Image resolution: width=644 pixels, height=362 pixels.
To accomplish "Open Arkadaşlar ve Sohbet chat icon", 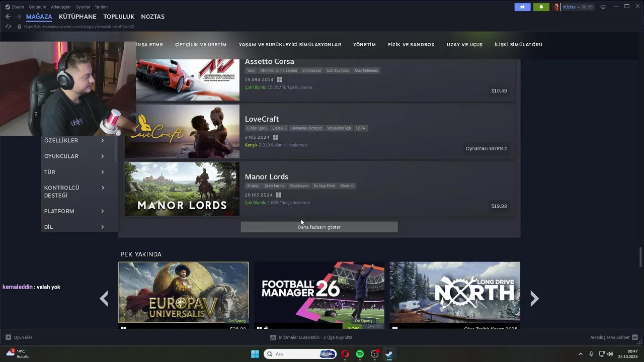I will [635, 337].
